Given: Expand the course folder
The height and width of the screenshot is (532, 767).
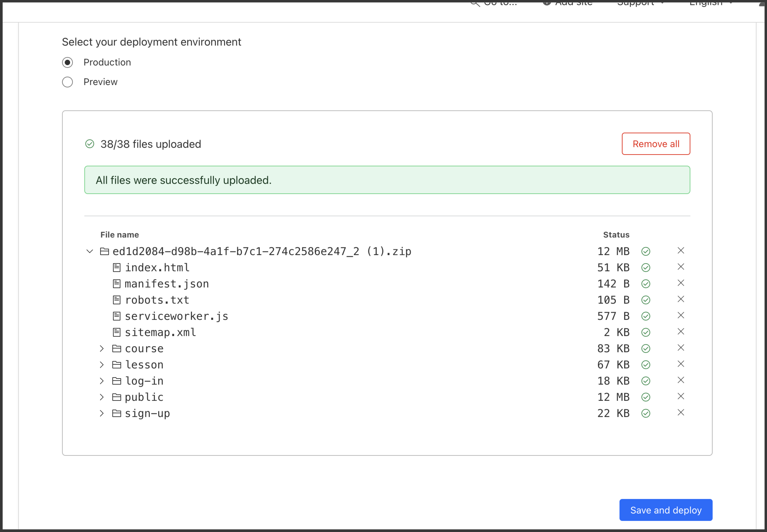Looking at the screenshot, I should pos(102,348).
